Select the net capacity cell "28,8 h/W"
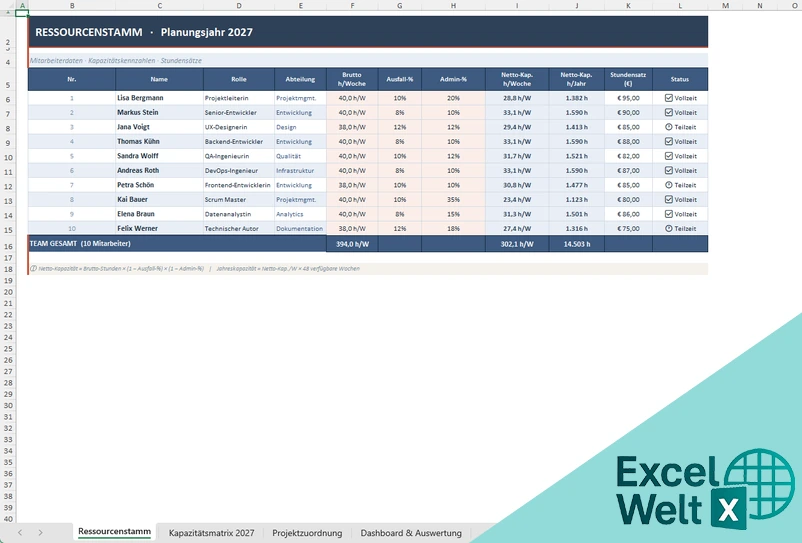802x543 pixels. coord(517,98)
